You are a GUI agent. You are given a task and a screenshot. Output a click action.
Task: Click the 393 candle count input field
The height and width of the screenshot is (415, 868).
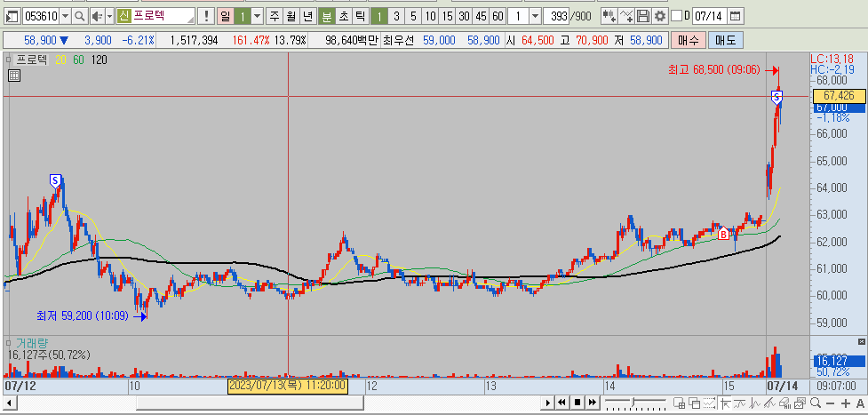pyautogui.click(x=556, y=16)
